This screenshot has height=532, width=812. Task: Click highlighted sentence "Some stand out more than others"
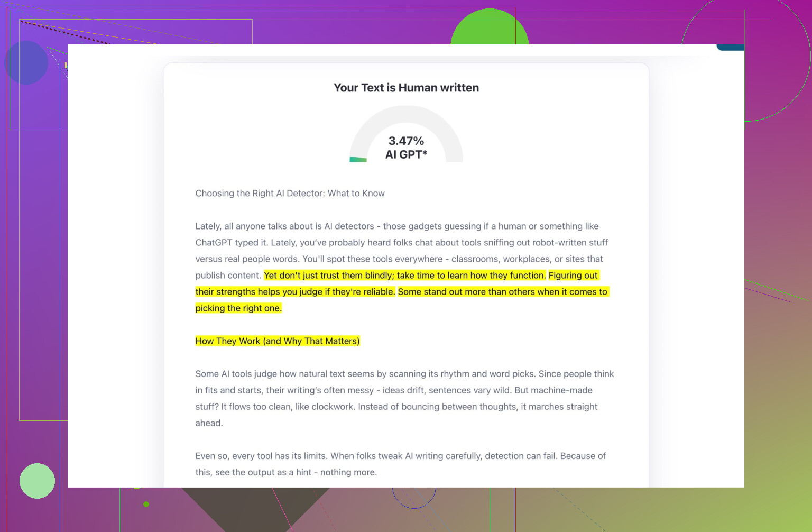point(502,292)
